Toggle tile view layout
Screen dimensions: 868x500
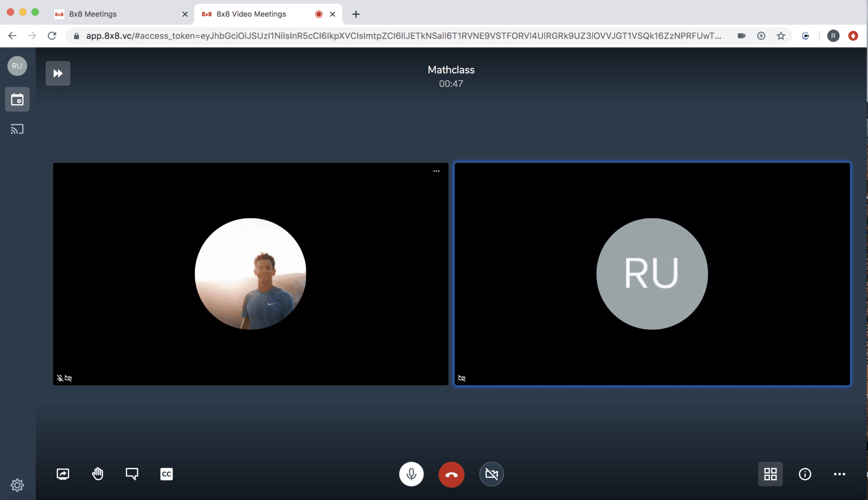(x=770, y=474)
